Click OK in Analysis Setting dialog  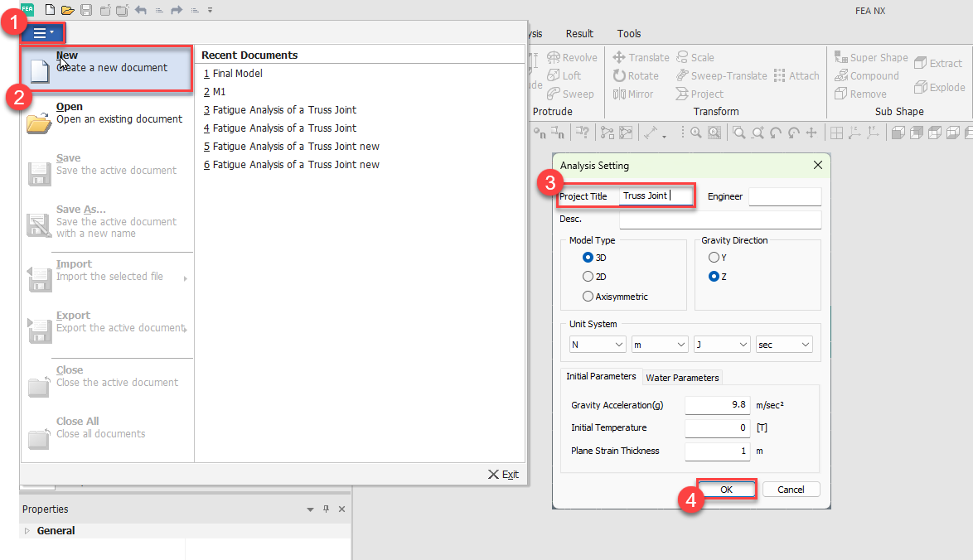(x=726, y=489)
